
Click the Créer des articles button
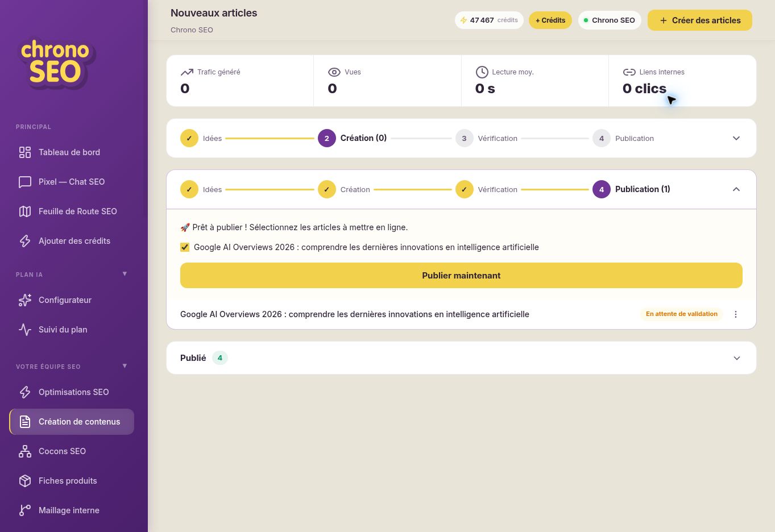[700, 20]
